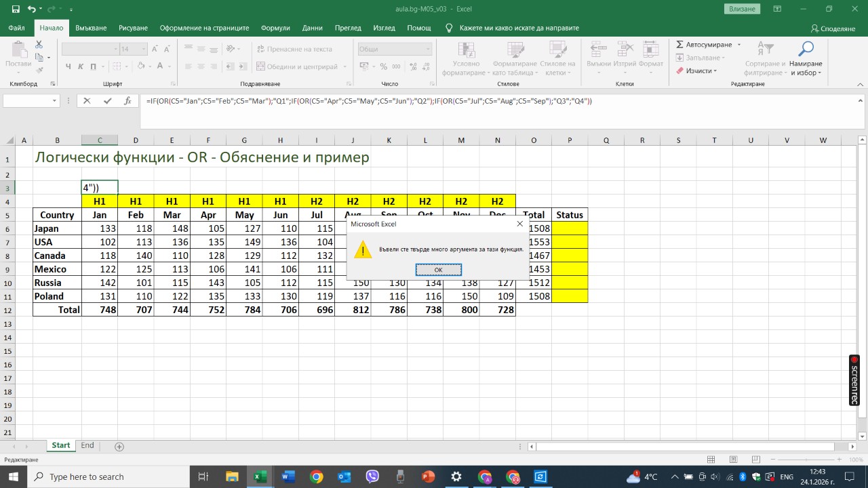Open the Изчисти dropdown menu
Screen dimensions: 868x488
[x=698, y=70]
